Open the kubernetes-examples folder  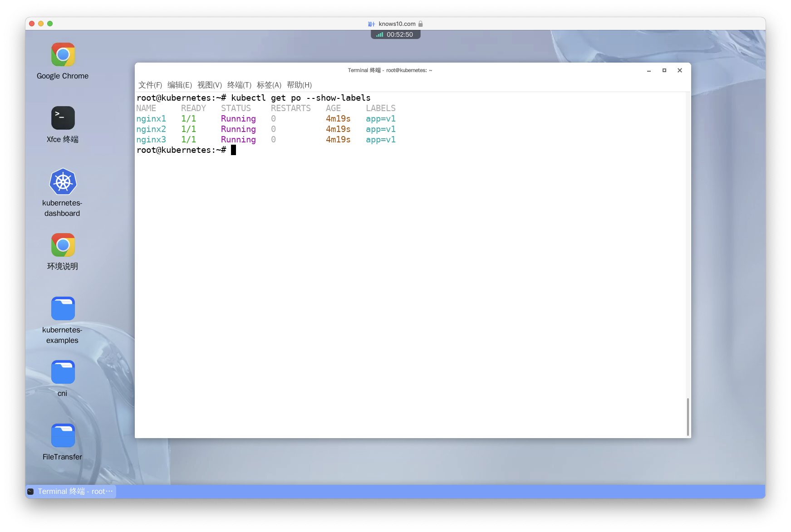click(63, 309)
